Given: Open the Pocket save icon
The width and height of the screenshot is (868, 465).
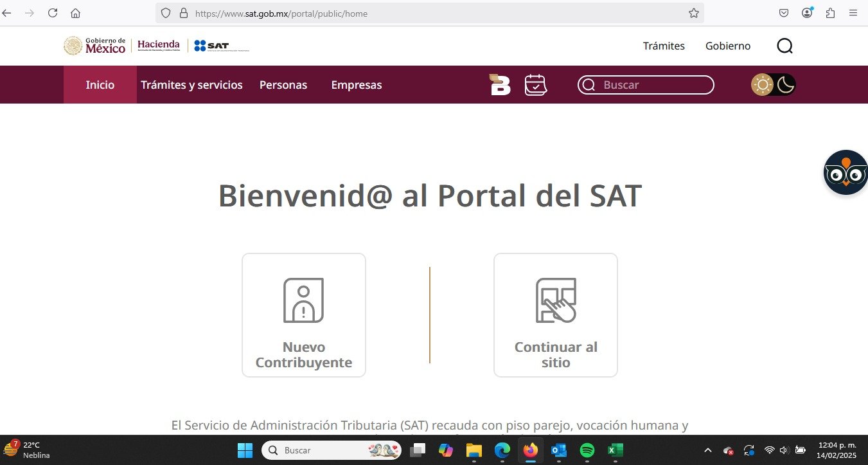Looking at the screenshot, I should coord(784,13).
